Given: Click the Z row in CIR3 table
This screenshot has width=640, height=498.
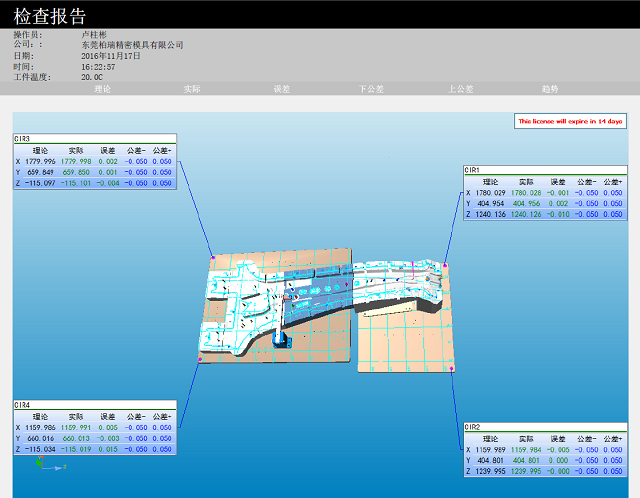Looking at the screenshot, I should click(x=94, y=183).
